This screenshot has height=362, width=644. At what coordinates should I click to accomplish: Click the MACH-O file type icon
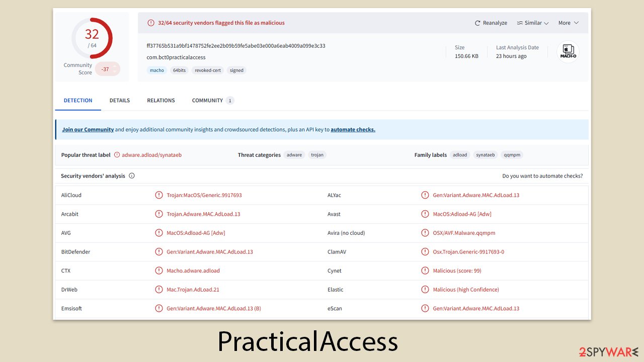click(x=568, y=52)
